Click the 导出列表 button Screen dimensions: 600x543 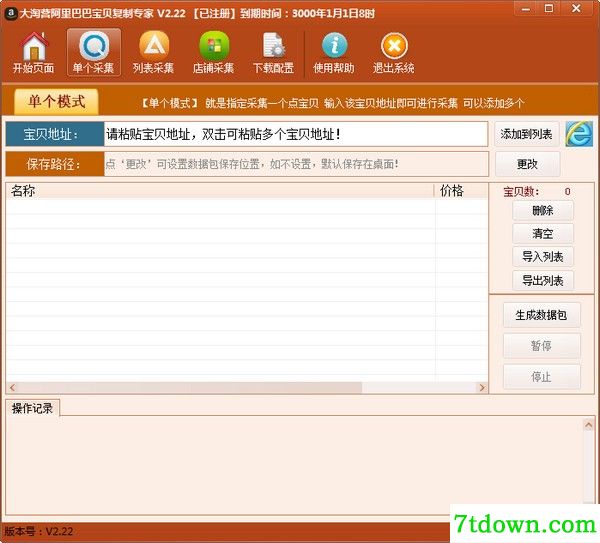pyautogui.click(x=543, y=280)
